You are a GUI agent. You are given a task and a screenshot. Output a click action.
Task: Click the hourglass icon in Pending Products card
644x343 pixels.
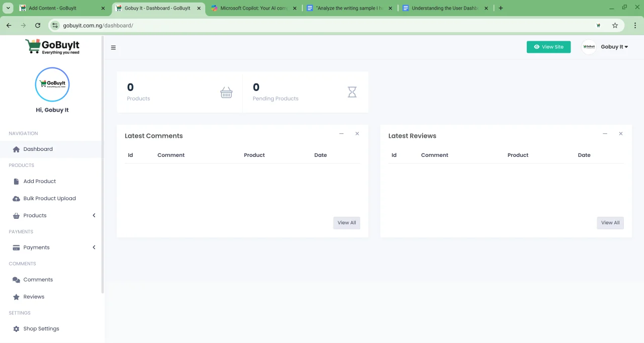click(352, 92)
